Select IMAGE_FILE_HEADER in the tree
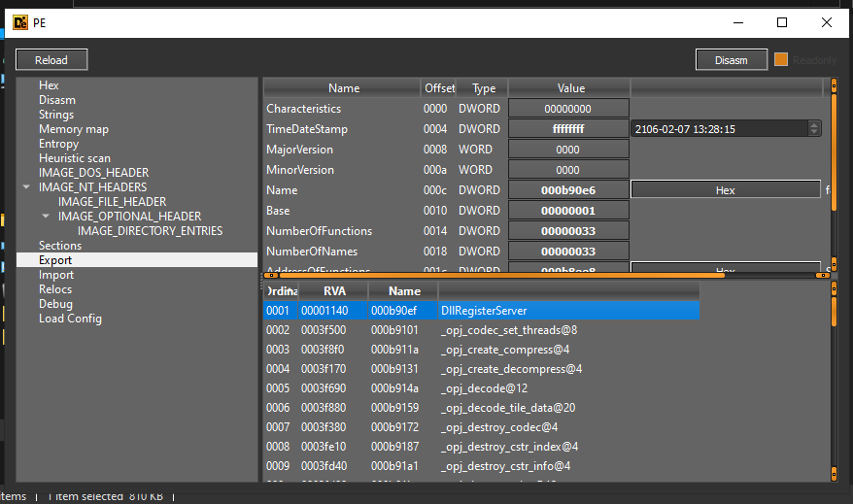 coord(112,202)
